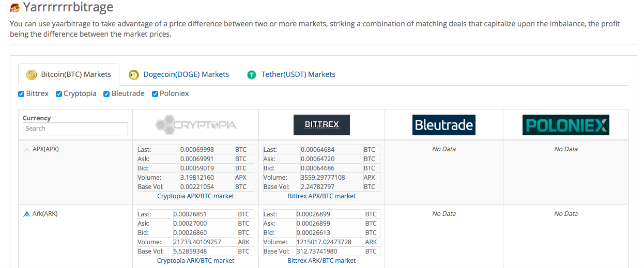
Task: Click No Data under Bleutrade in APX row
Action: [x=444, y=149]
